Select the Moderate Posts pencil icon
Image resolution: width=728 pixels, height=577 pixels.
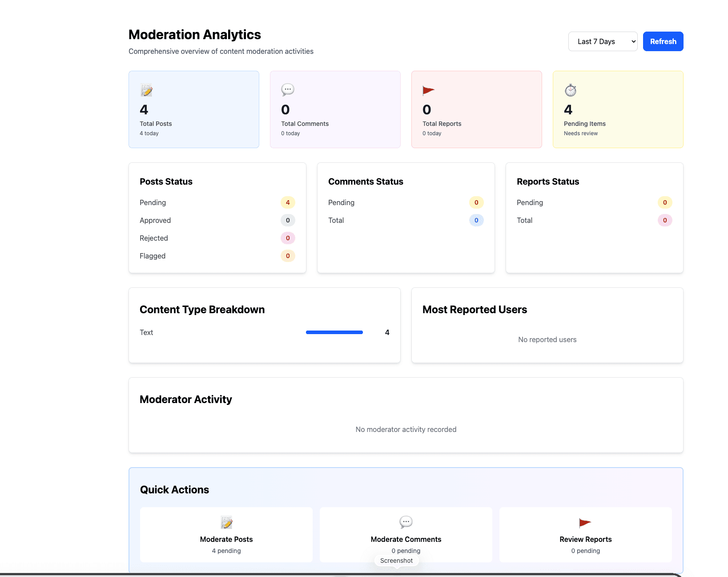[x=226, y=523]
